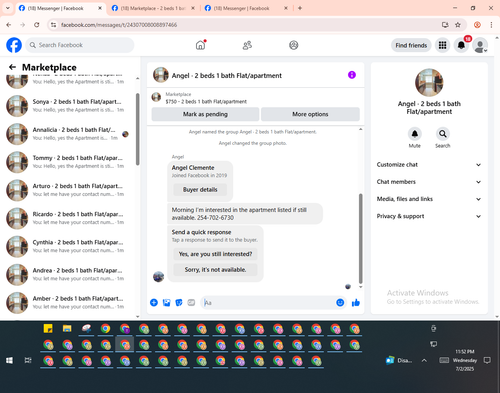Expand Privacy & support section
The width and height of the screenshot is (500, 393).
click(429, 216)
